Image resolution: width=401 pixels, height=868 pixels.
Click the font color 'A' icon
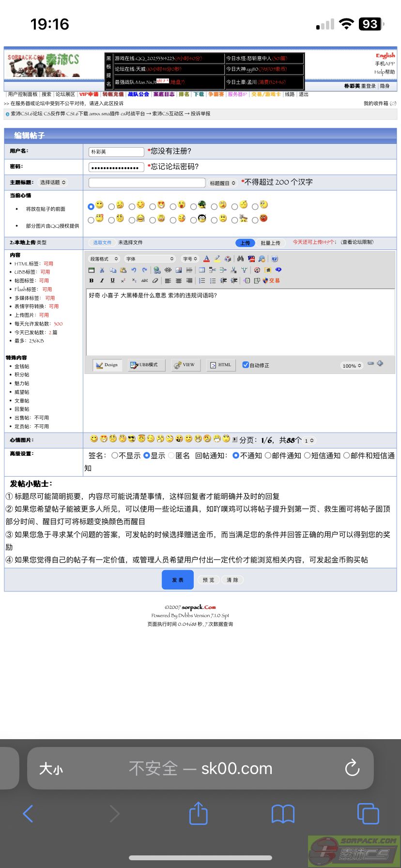tap(206, 259)
